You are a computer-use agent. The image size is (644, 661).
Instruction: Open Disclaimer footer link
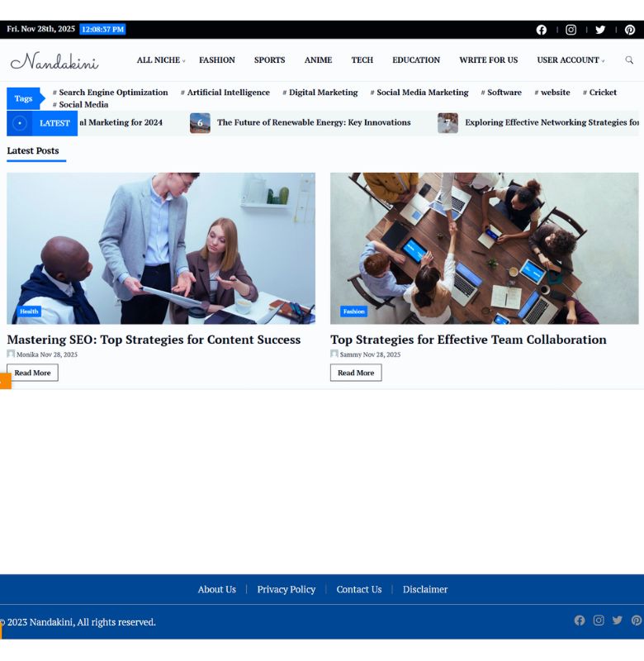425,589
